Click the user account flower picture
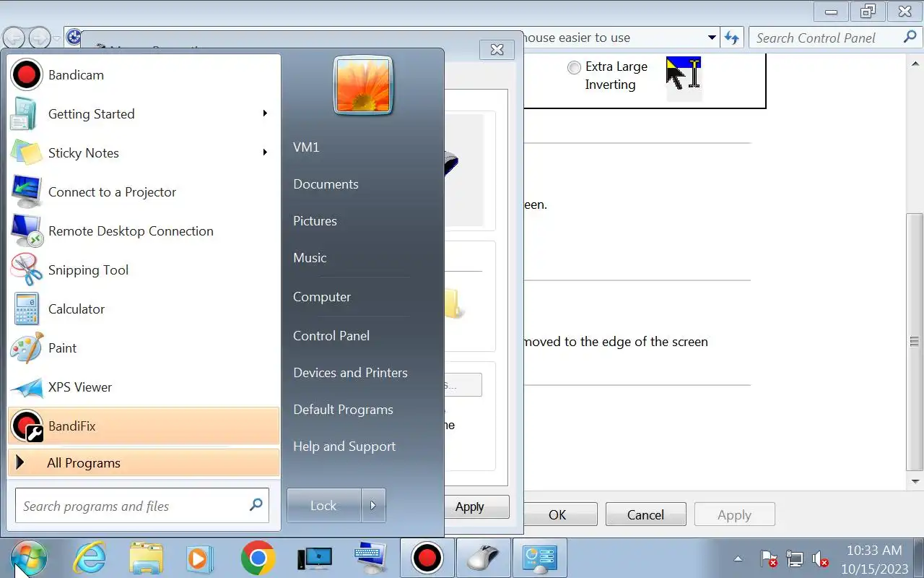Image resolution: width=924 pixels, height=578 pixels. pyautogui.click(x=363, y=85)
